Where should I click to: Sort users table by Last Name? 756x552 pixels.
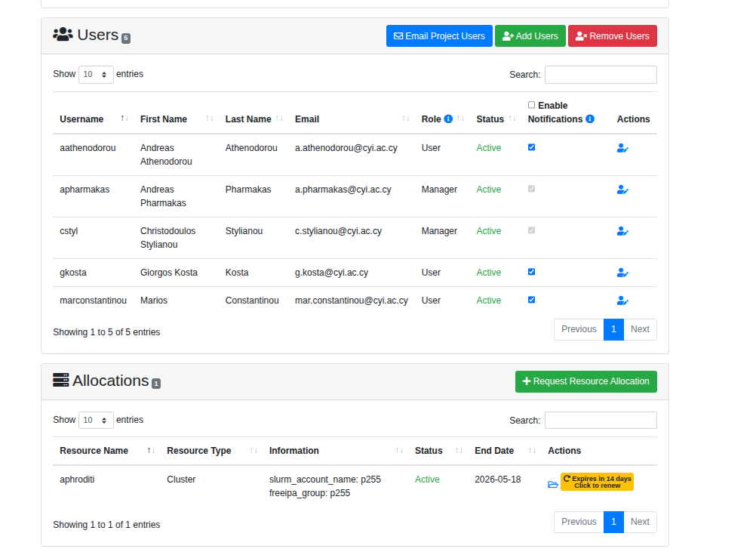click(x=254, y=119)
